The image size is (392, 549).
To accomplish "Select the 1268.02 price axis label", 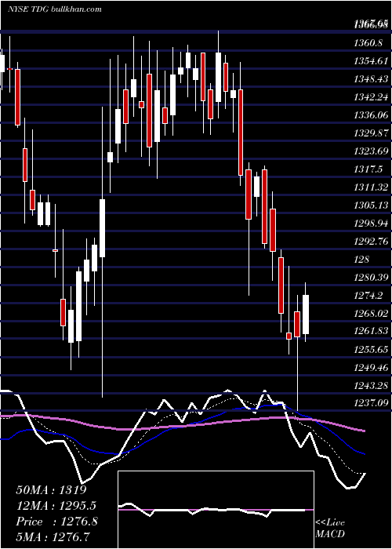I will pos(371,314).
